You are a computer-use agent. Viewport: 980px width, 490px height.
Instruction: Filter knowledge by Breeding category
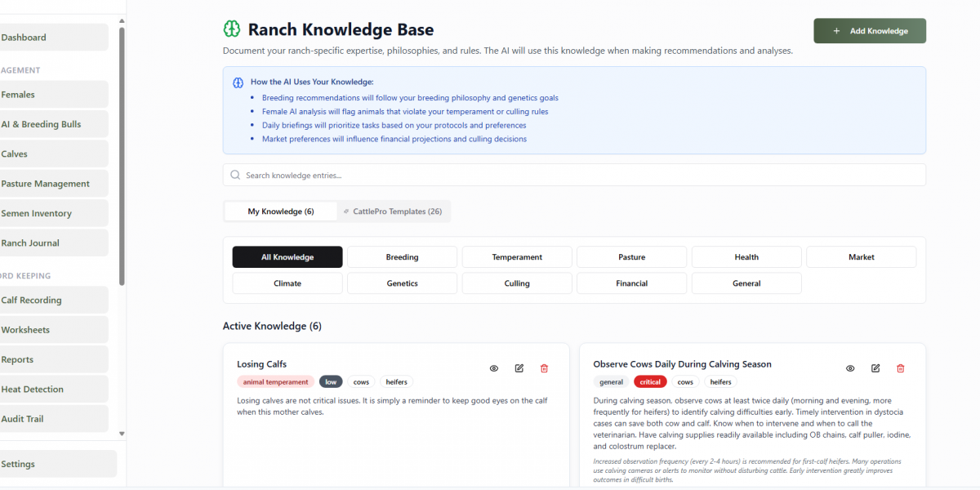(x=402, y=257)
